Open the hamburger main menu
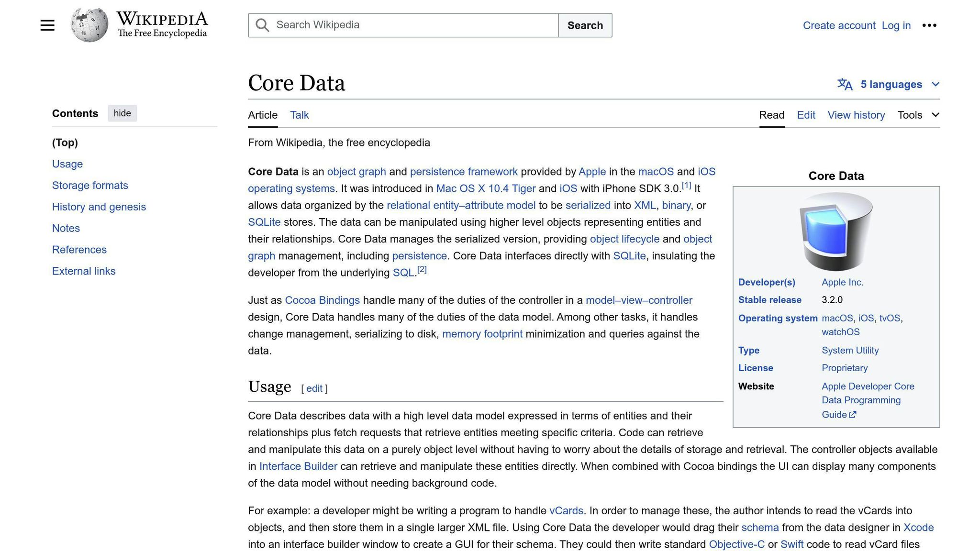The image size is (980, 551). (47, 25)
